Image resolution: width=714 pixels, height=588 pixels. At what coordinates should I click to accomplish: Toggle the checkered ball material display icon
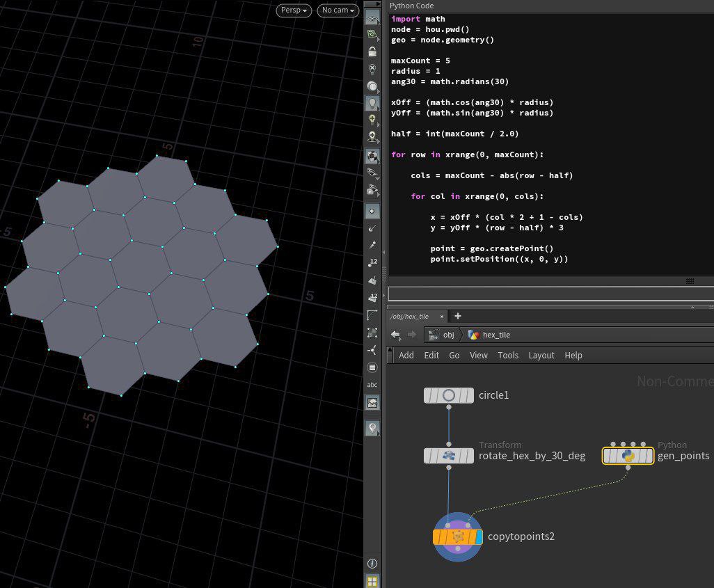pos(372,157)
